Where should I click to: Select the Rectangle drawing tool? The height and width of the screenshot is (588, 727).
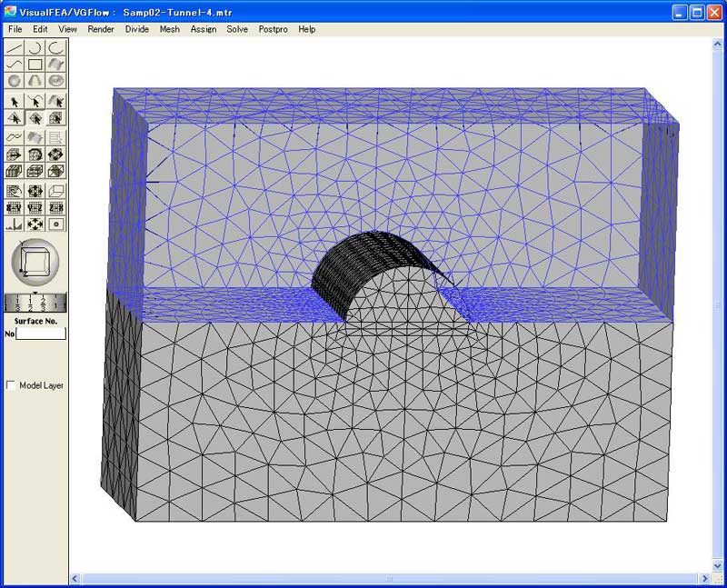pyautogui.click(x=35, y=64)
